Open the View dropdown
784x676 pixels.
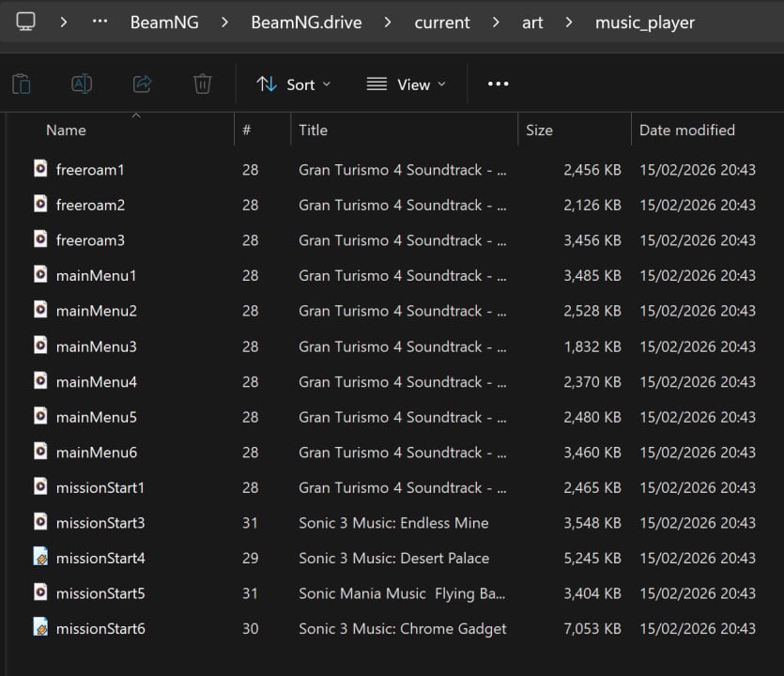[x=406, y=84]
